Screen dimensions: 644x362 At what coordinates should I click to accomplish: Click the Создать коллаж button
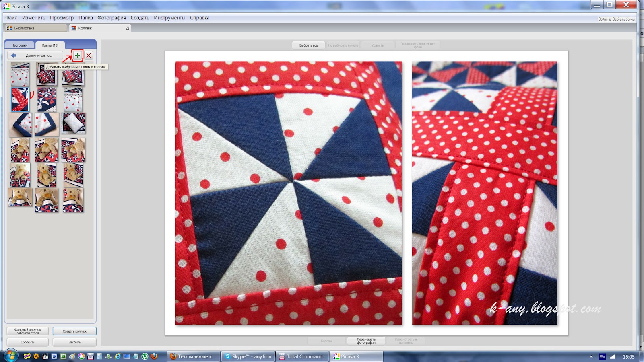coord(74,331)
